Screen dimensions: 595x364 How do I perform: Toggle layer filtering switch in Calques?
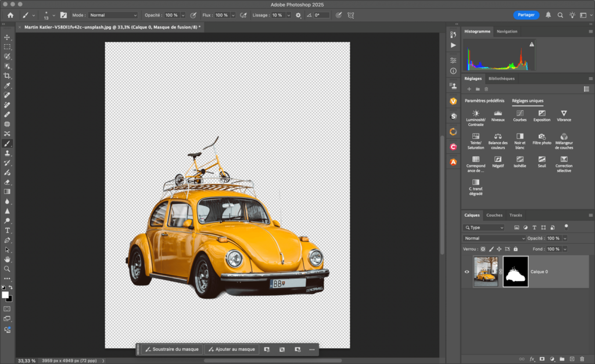[566, 227]
